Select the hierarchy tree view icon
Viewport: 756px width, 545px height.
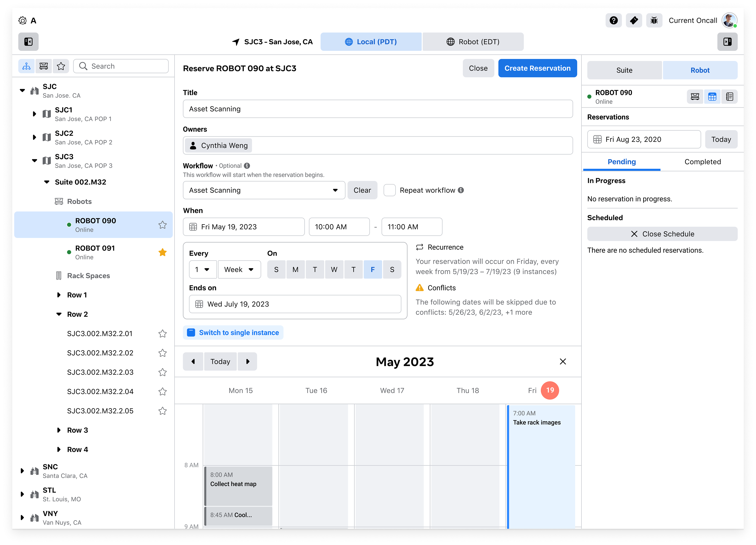[26, 66]
